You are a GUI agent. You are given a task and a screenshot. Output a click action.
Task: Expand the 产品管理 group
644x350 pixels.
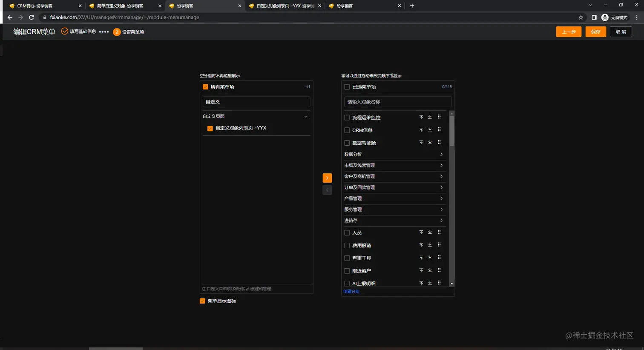click(441, 198)
